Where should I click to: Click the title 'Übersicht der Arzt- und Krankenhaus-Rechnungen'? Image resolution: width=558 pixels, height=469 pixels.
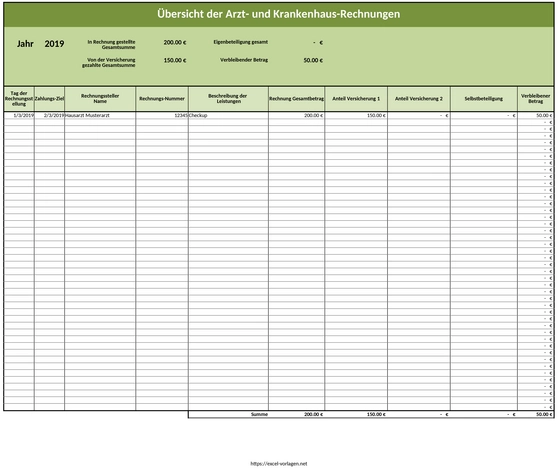point(279,14)
